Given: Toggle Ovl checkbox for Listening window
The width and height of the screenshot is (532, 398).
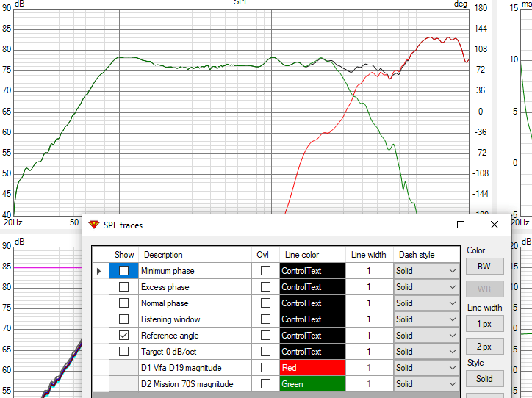Looking at the screenshot, I should pyautogui.click(x=265, y=319).
